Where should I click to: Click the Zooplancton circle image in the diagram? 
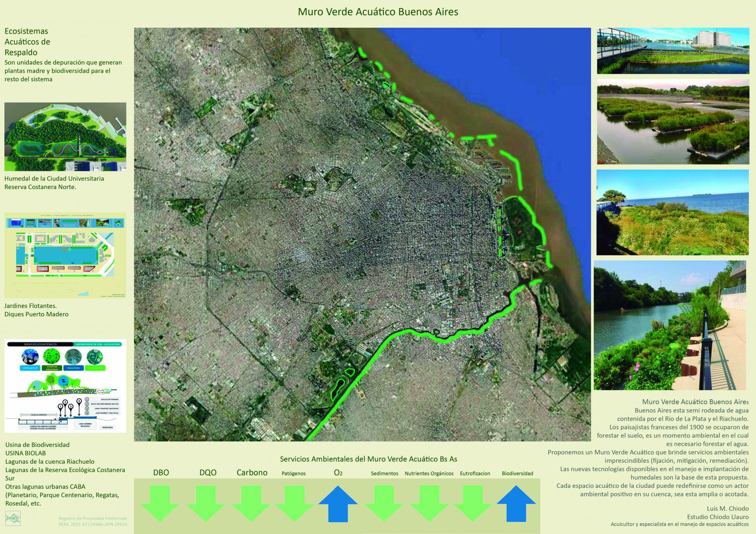coord(30,356)
